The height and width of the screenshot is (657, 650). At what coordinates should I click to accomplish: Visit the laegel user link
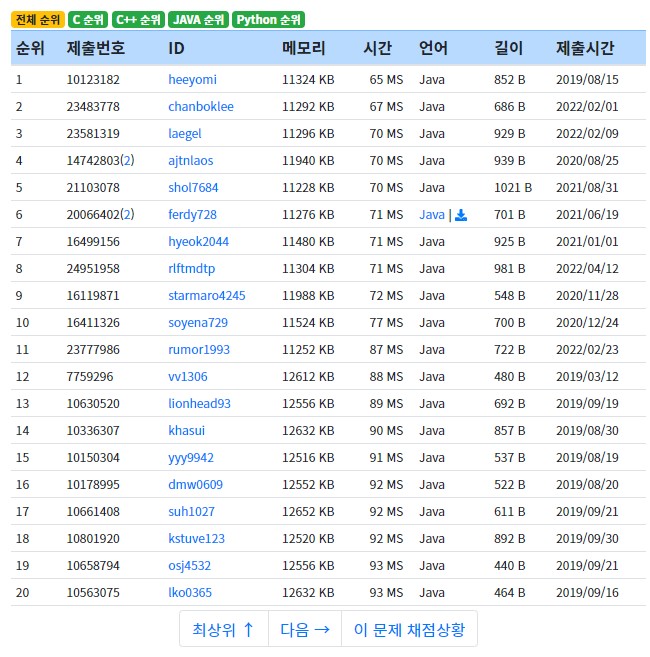click(x=185, y=134)
